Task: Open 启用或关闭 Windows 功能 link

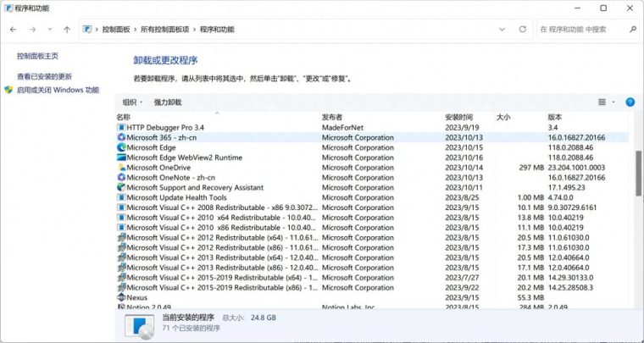Action: 58,90
